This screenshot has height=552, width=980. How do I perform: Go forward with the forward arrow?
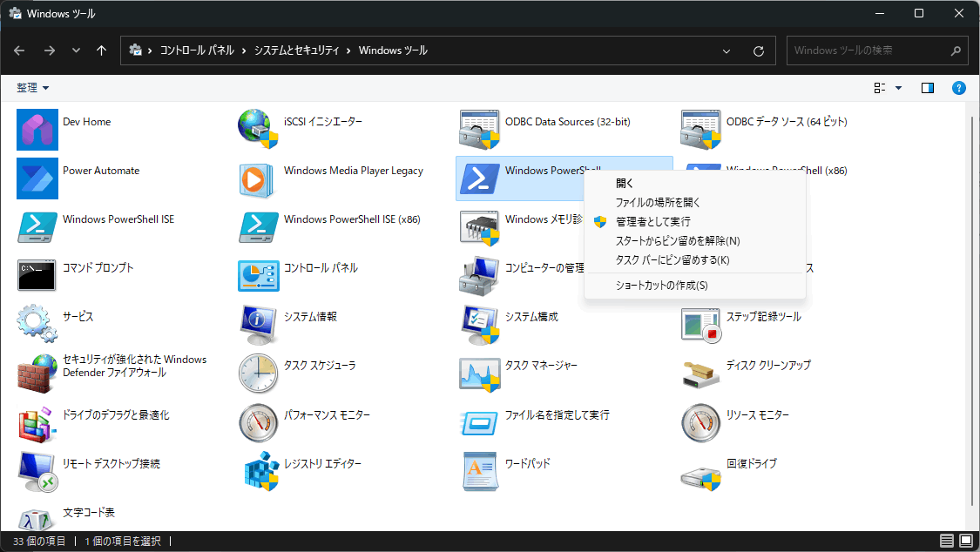coord(50,50)
